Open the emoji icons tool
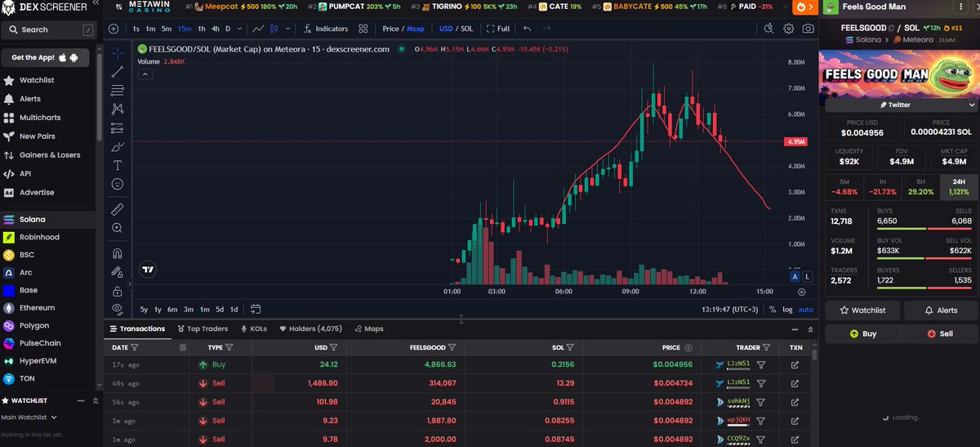This screenshot has width=980, height=447. pos(118,184)
